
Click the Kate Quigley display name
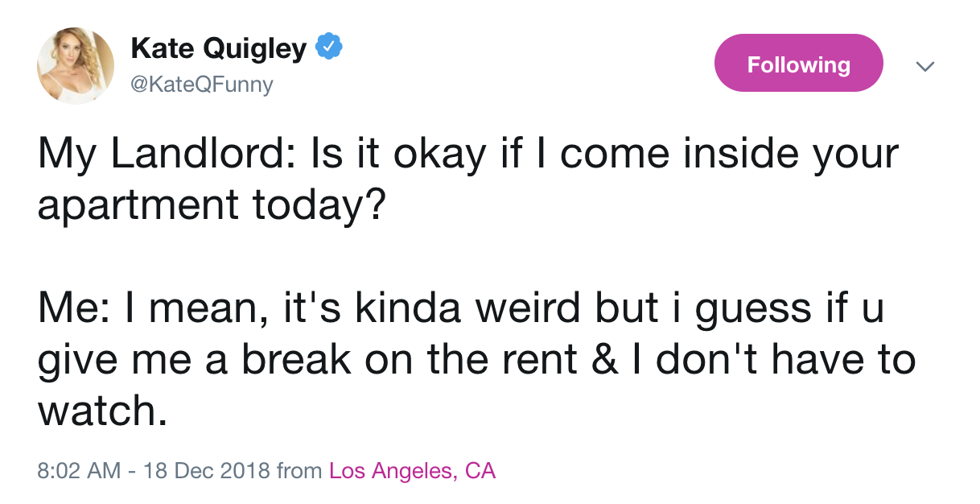(x=219, y=48)
